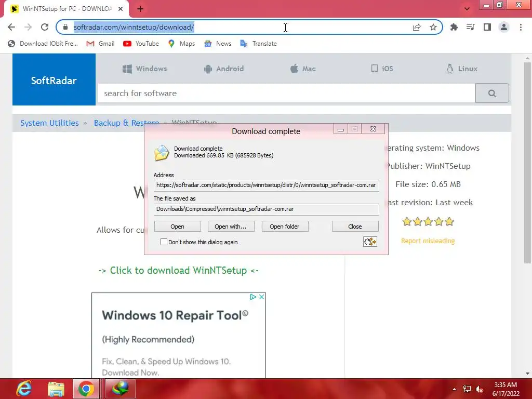Screen dimensions: 532x399
Task: Click the Chrome taskbar icon
Action: [x=86, y=389]
